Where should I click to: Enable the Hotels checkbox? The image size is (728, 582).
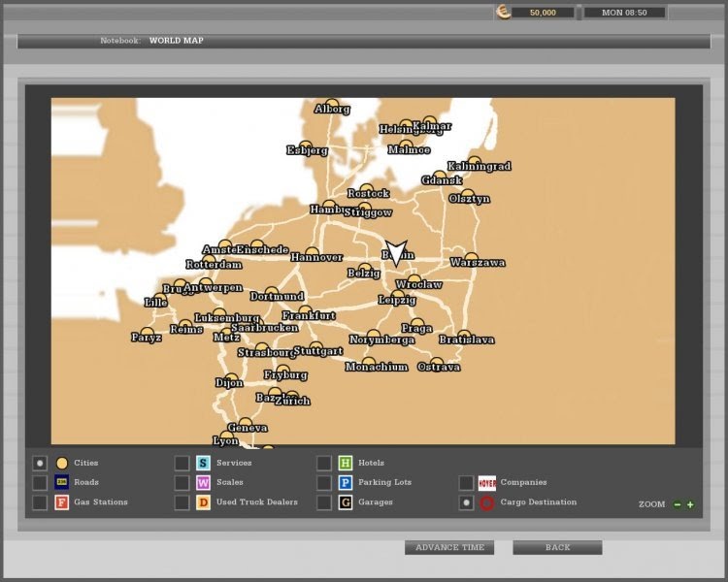[x=324, y=463]
